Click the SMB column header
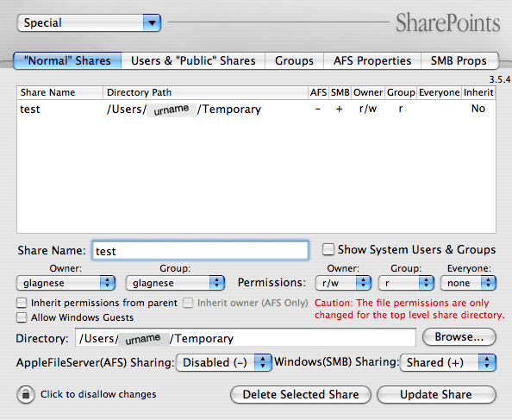This screenshot has width=512, height=420. click(x=340, y=93)
